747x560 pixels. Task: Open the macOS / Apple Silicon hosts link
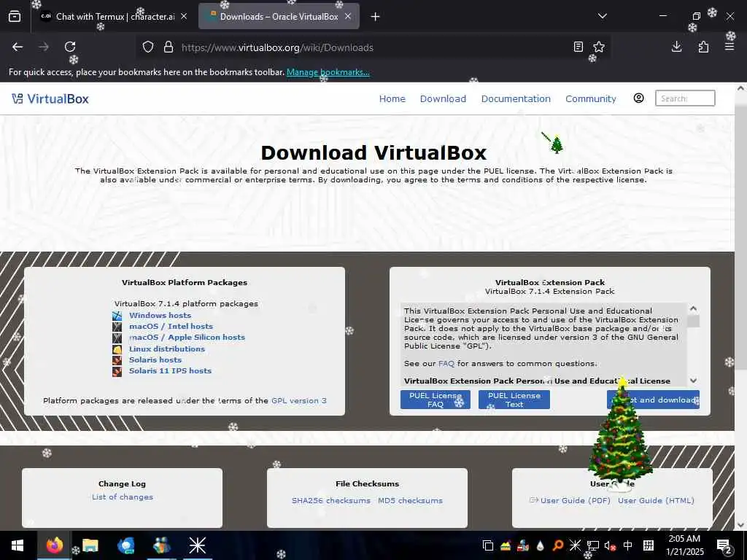click(x=187, y=337)
